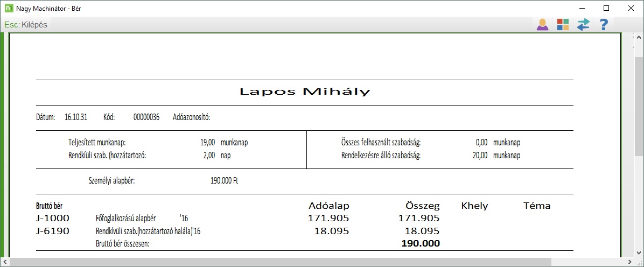This screenshot has width=644, height=267.
Task: Click Összes felhasznált szabadság label
Action: click(381, 143)
